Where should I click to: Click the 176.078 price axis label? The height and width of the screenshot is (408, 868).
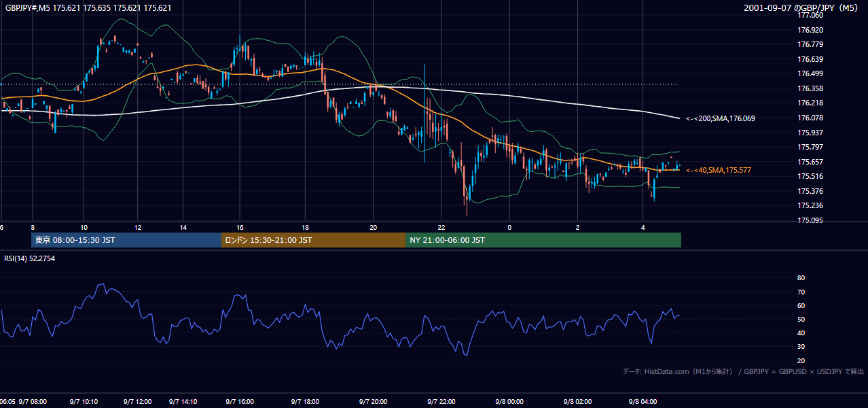coord(810,118)
